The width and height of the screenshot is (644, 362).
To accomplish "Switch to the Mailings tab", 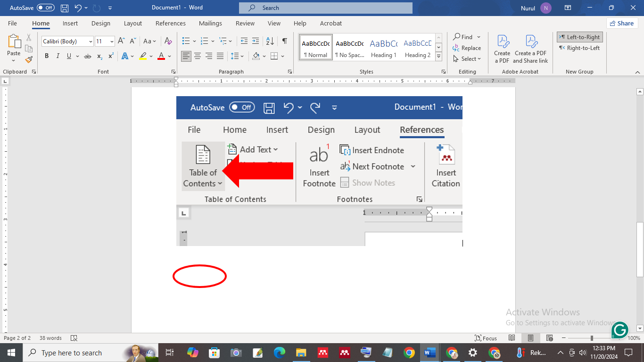I will coord(210,23).
